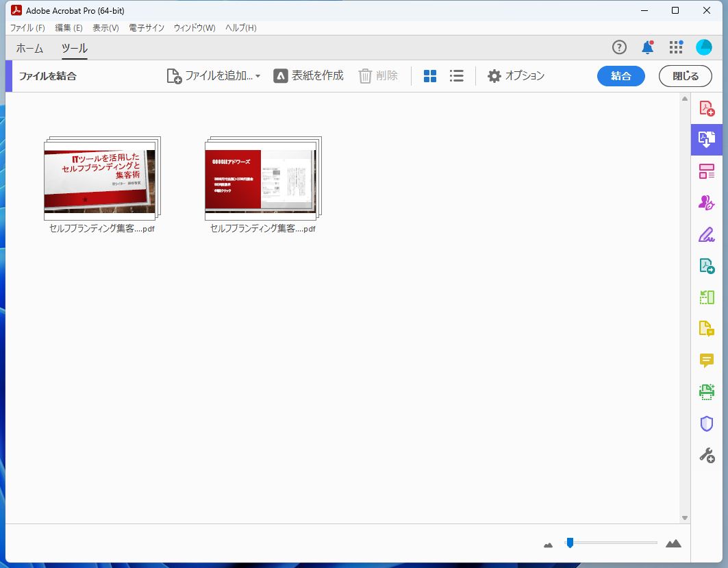Screen dimensions: 728x568
Task: Select the Fill & Sign tool
Action: (x=707, y=234)
